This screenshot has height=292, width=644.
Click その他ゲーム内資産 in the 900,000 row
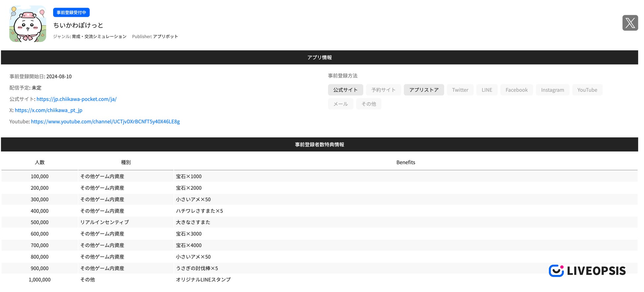click(102, 268)
